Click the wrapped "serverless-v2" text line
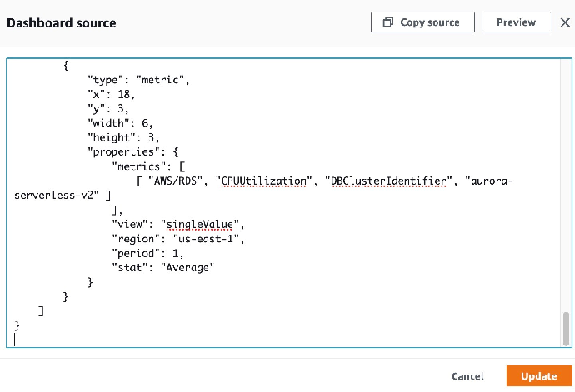This screenshot has height=392, width=575. click(x=55, y=195)
